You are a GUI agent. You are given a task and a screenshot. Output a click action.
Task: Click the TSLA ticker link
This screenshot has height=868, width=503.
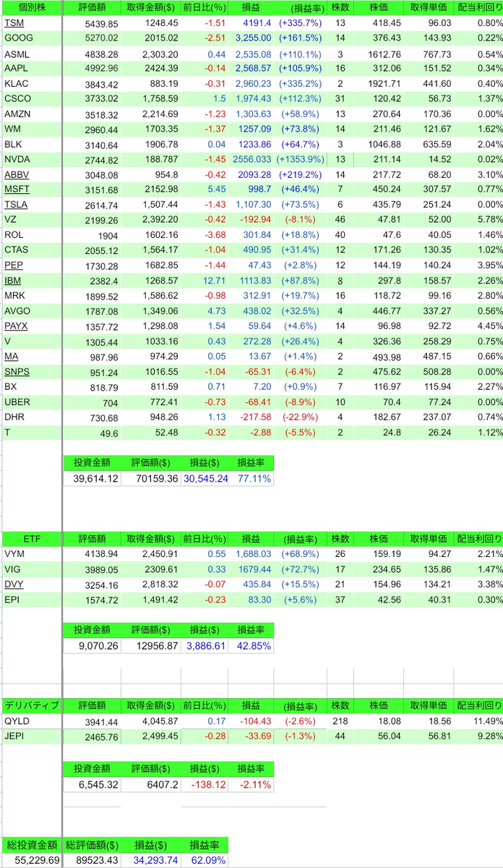pos(14,205)
